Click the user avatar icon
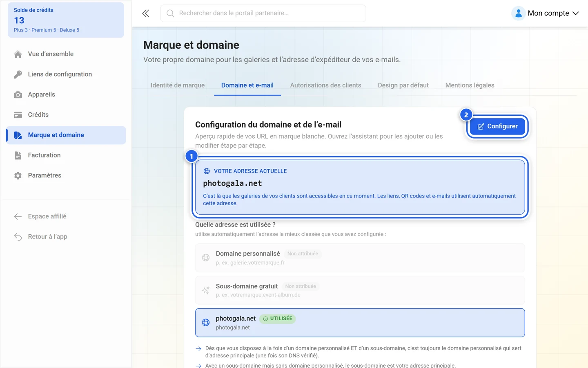Viewport: 588px width, 368px height. (518, 13)
